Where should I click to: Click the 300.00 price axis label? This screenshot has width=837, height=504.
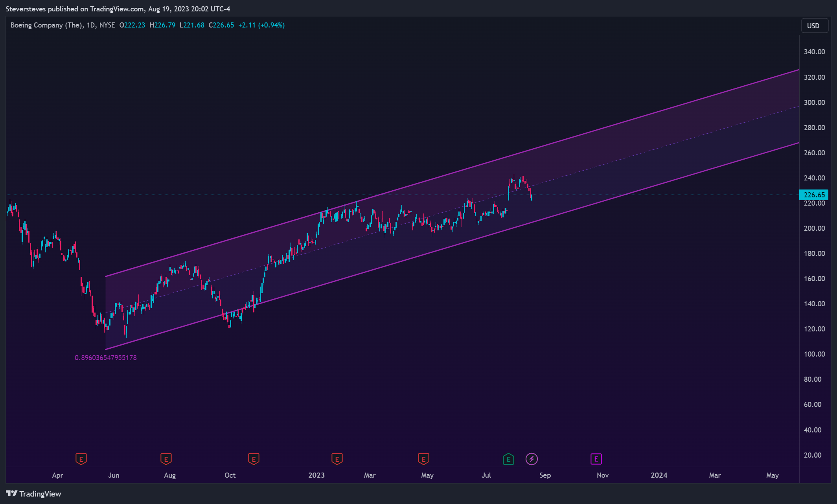(x=814, y=103)
